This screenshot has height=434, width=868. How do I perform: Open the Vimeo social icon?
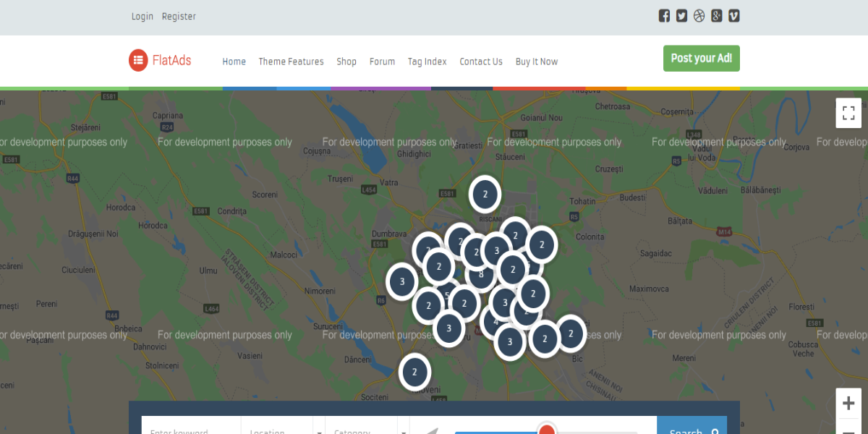pos(734,16)
